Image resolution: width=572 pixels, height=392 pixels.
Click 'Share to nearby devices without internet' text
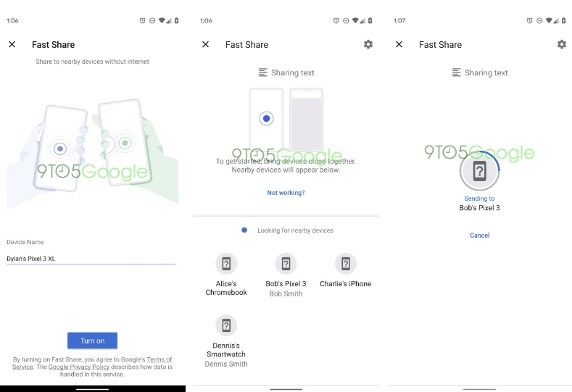[92, 62]
